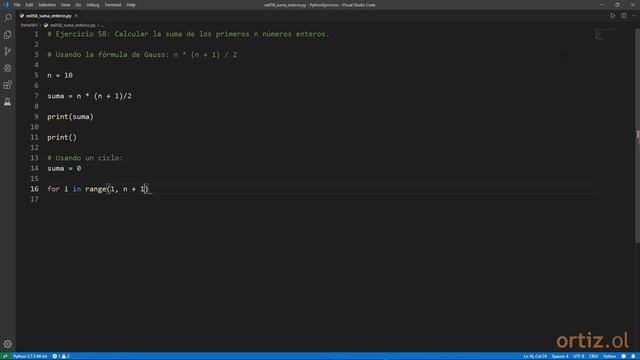Screen dimensions: 640x360
Task: Click the '# Usando un ciclo:' comment
Action: tap(85, 158)
